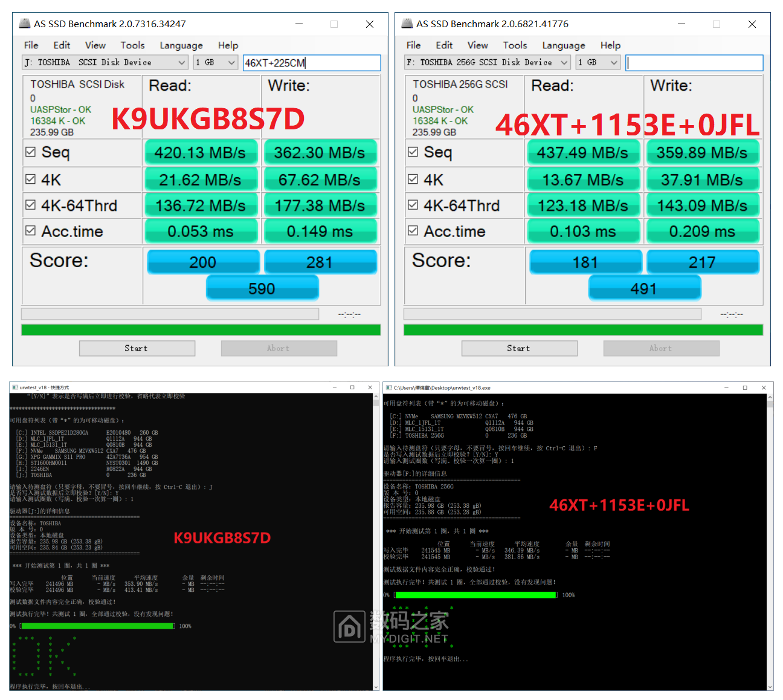Viewport: 783px width, 700px height.
Task: Open Help menu in right benchmark window
Action: [x=610, y=45]
